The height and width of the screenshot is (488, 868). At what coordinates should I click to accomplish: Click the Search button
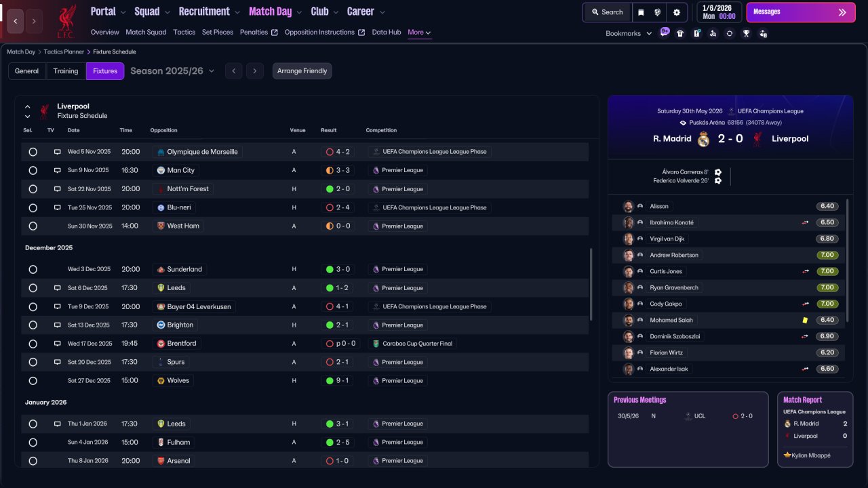pos(607,12)
